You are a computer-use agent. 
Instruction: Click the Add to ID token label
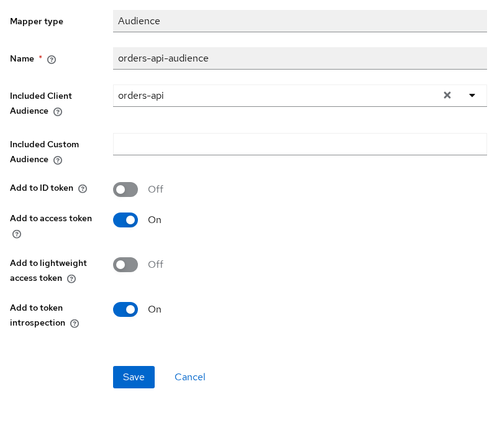pyautogui.click(x=42, y=188)
